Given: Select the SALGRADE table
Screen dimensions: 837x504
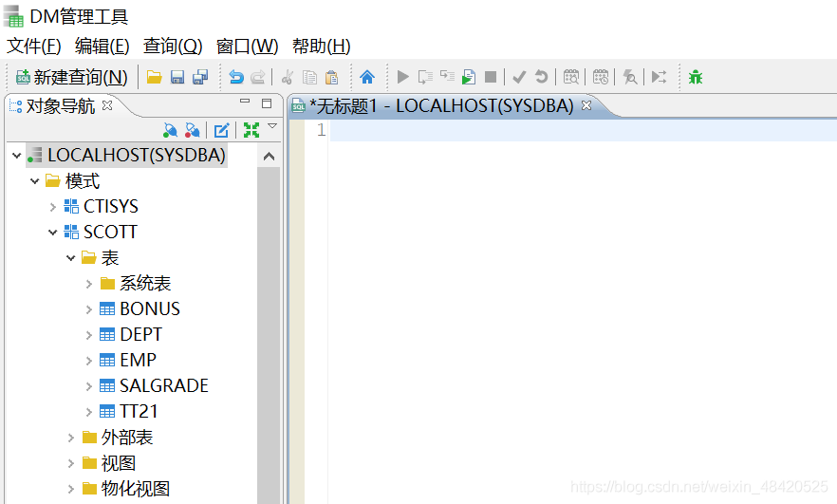Looking at the screenshot, I should click(155, 386).
